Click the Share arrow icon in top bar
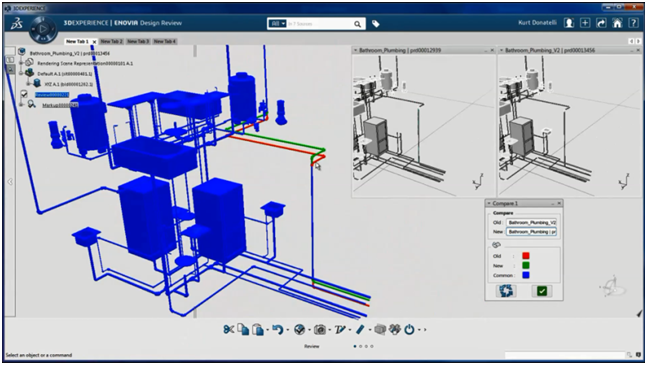Image resolution: width=647 pixels, height=366 pixels. pos(601,23)
